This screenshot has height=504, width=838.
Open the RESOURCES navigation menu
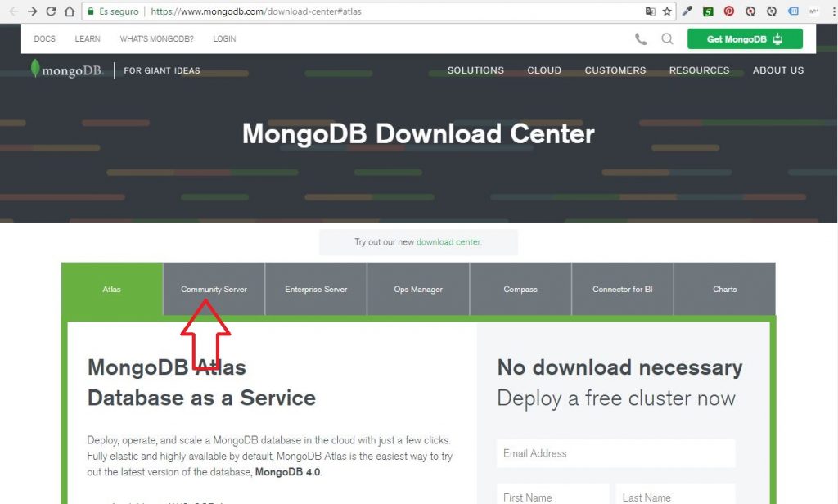click(x=699, y=70)
